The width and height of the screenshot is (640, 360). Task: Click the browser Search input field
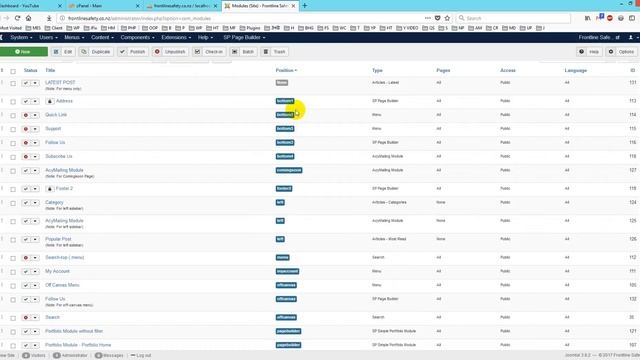click(513, 18)
